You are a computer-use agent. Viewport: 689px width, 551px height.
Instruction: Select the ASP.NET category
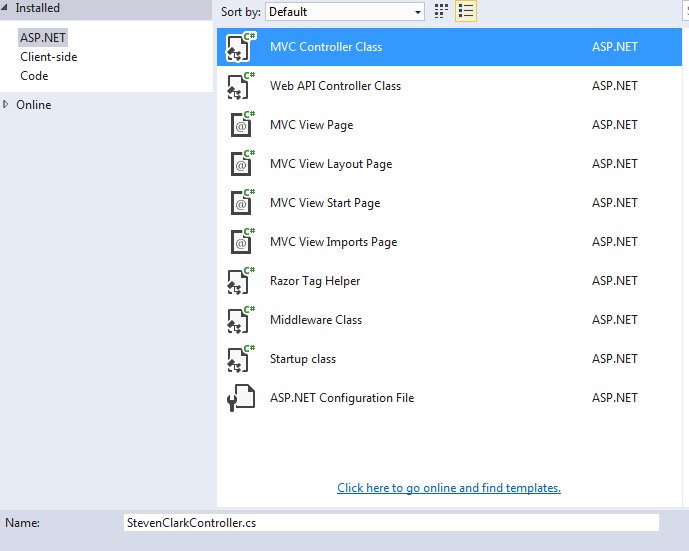tap(43, 38)
